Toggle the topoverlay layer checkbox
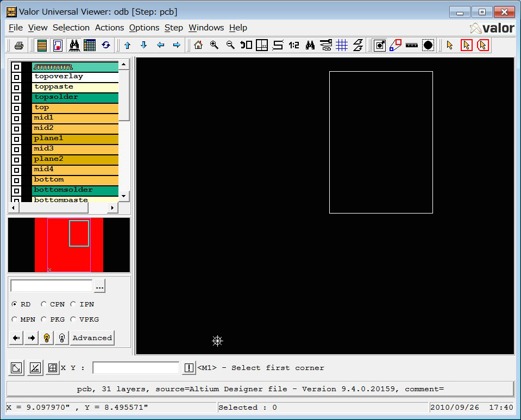 coord(16,77)
